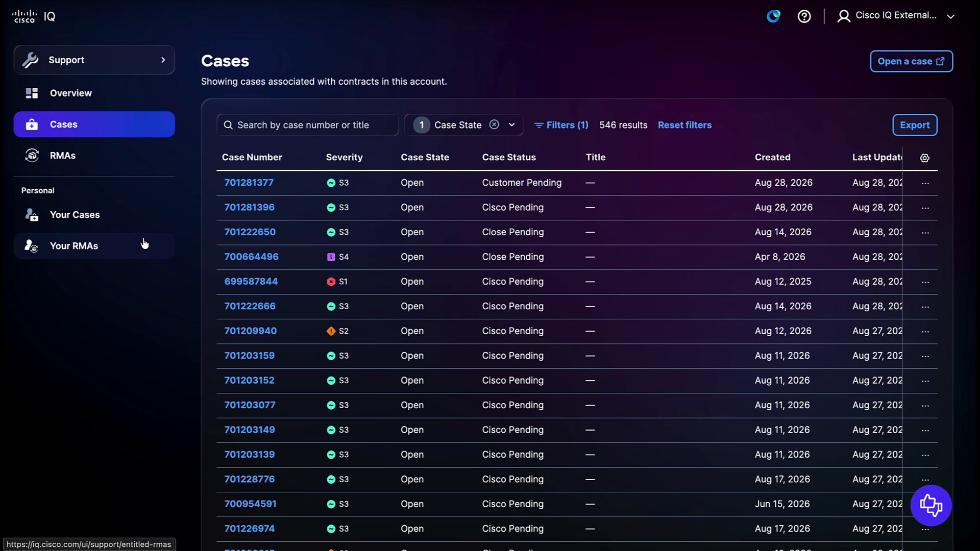Viewport: 980px width, 551px height.
Task: Open the help question mark icon
Action: [804, 16]
